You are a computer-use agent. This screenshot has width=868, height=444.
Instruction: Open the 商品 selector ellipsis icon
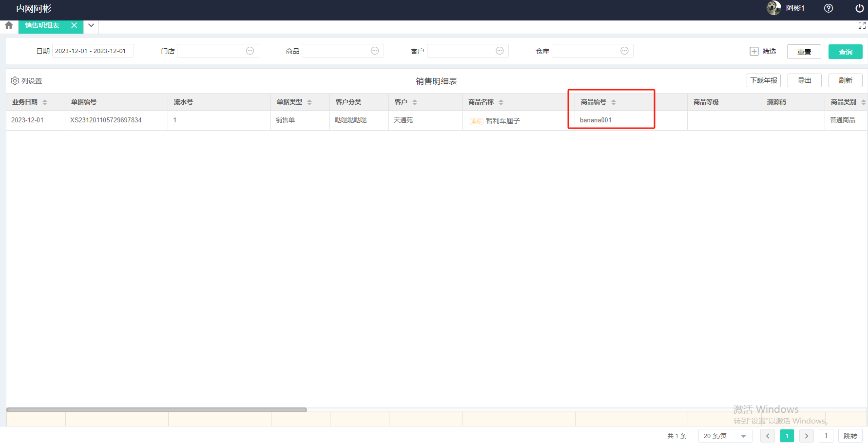(375, 51)
